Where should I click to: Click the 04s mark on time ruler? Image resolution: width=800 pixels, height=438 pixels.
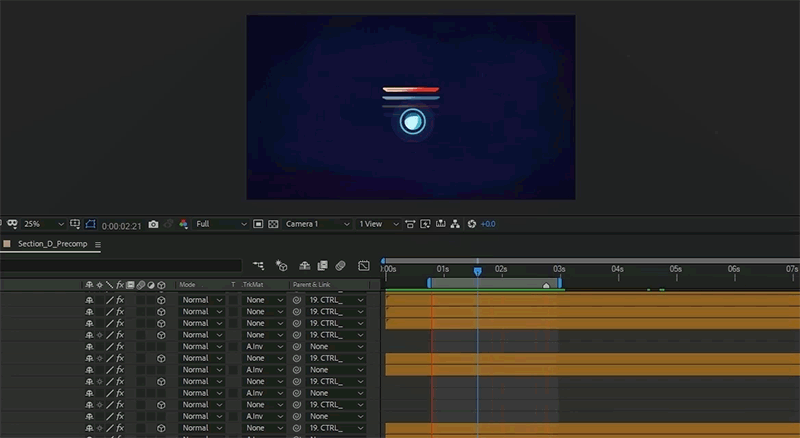(617, 269)
